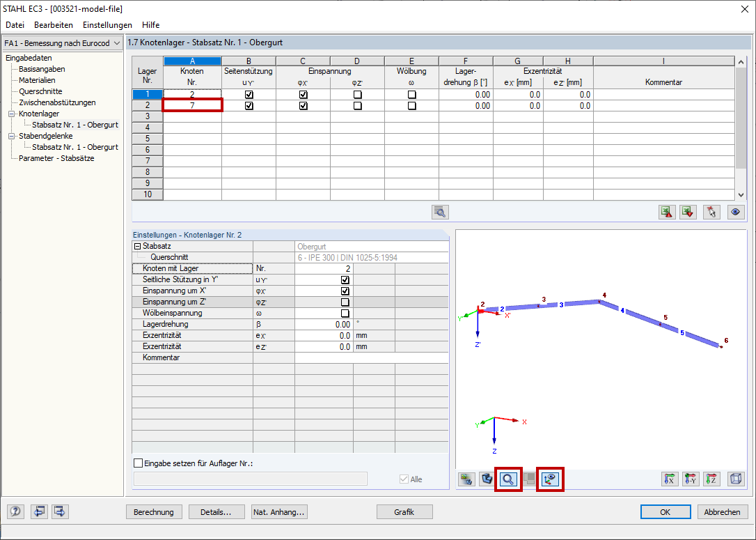Go to previous input window
This screenshot has width=756, height=540.
pos(39,511)
